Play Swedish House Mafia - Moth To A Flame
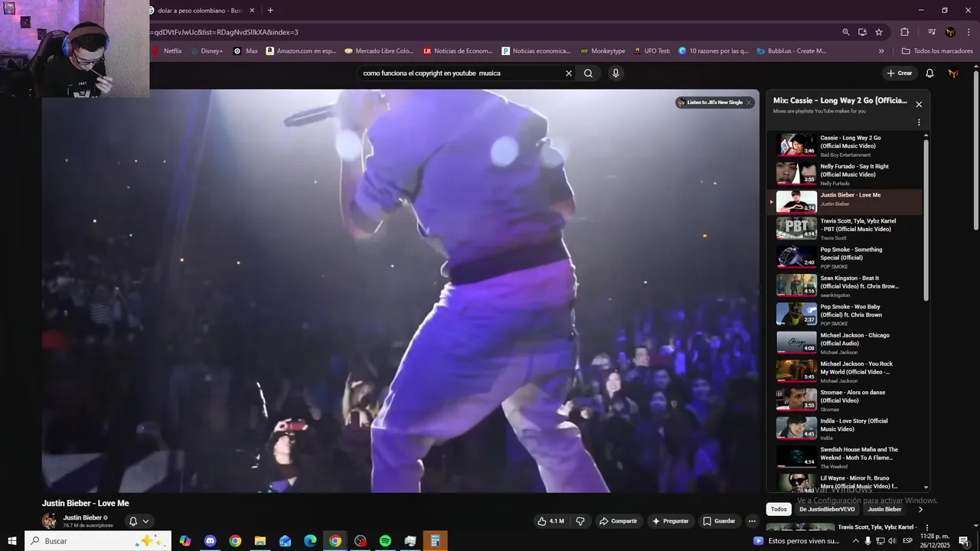980x551 pixels. click(846, 458)
